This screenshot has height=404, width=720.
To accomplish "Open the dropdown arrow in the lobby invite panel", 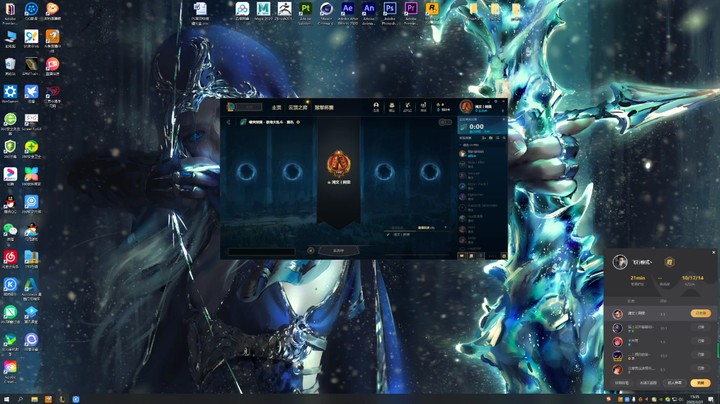I will point(445,228).
